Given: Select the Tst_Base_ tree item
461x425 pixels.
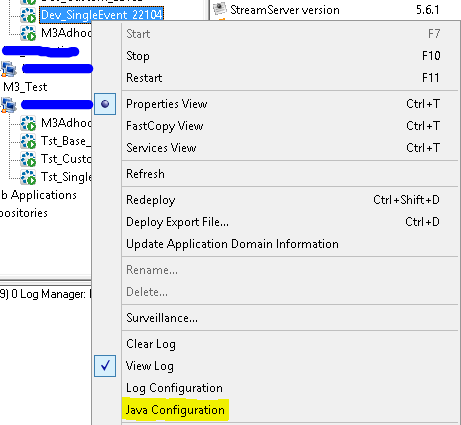Looking at the screenshot, I should [x=66, y=141].
